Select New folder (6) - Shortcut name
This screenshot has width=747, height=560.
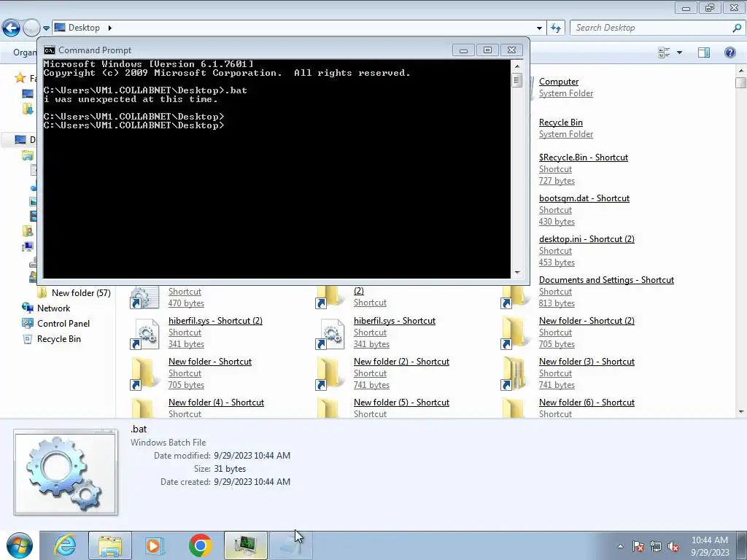pos(587,402)
